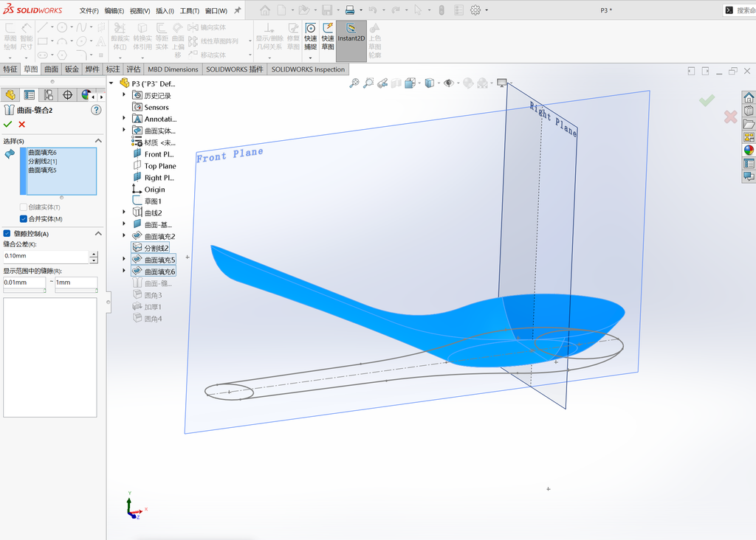Image resolution: width=756 pixels, height=540 pixels.
Task: Increase 缝合公差 with the up stepper arrow
Action: 94,254
